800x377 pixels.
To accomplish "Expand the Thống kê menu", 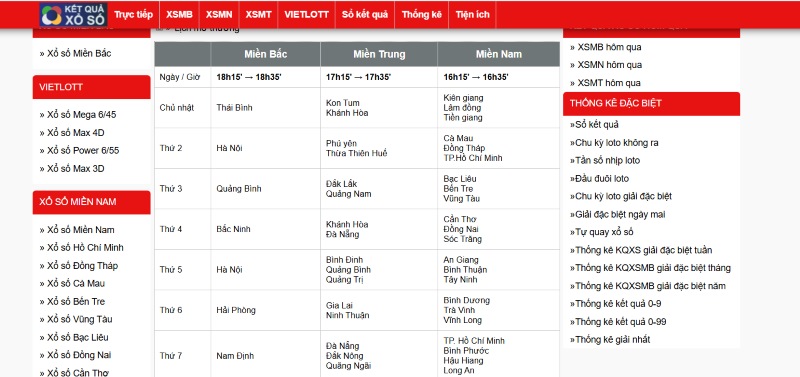I will pyautogui.click(x=421, y=15).
